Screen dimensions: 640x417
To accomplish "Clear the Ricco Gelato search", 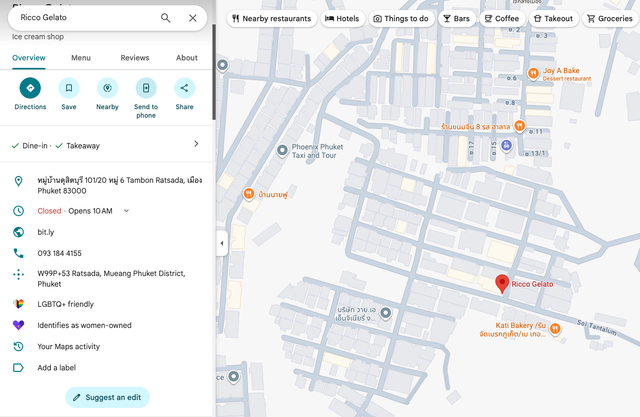I will point(193,18).
